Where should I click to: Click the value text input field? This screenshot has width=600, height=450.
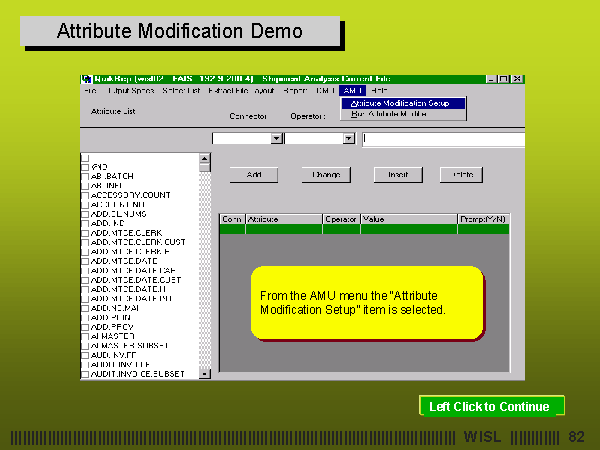point(443,138)
